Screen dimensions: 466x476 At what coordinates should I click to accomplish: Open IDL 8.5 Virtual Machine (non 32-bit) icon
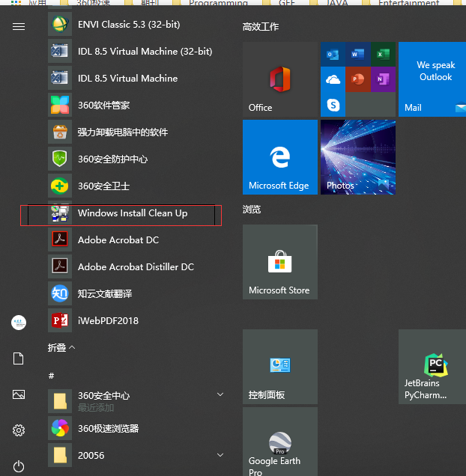(x=60, y=78)
